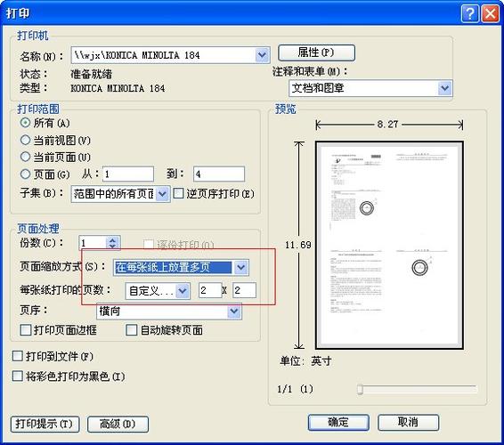Check 将彩色打印为黑色 (I) option
504x445 pixels.
17,376
